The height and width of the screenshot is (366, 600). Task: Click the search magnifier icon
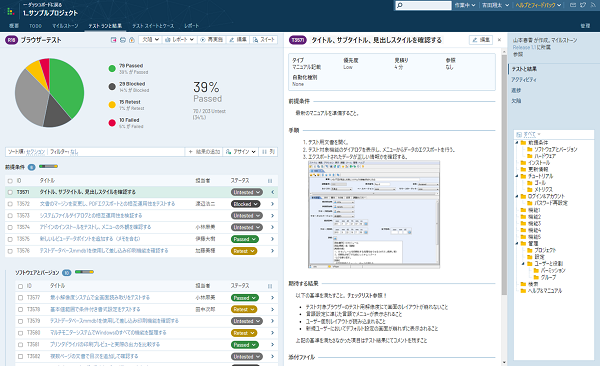[400, 5]
